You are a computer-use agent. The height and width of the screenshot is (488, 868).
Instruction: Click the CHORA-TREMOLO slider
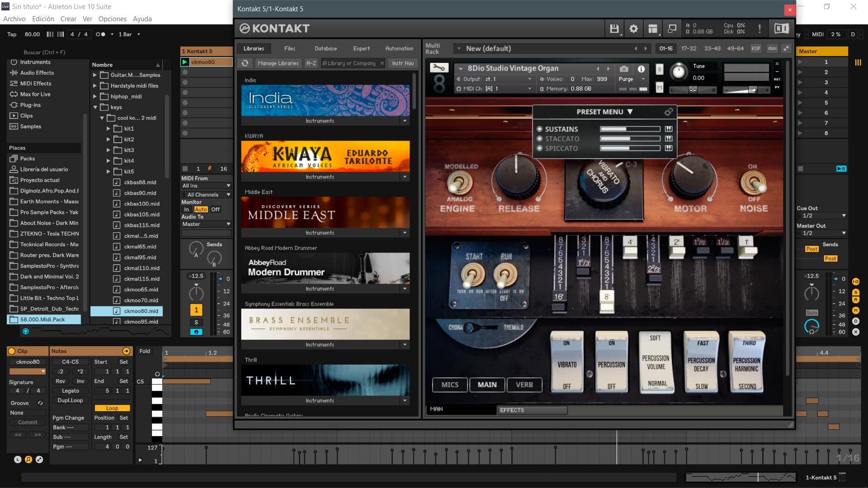pos(480,327)
